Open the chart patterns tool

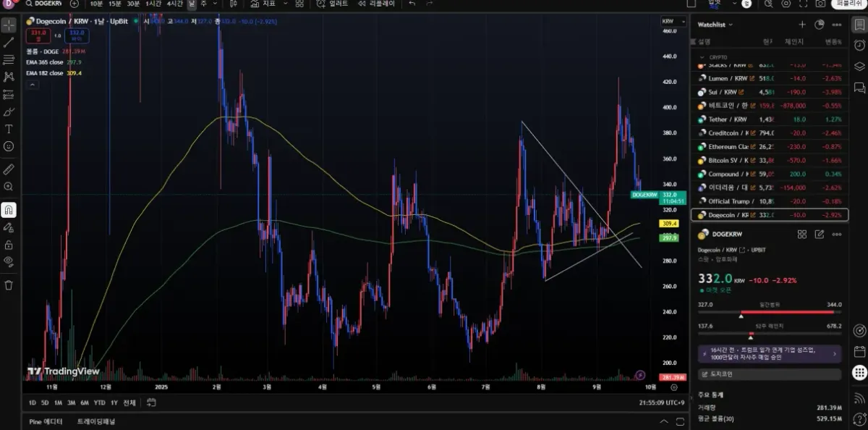click(9, 77)
